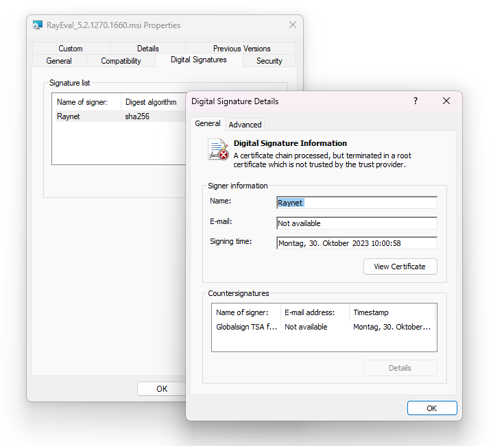Image resolution: width=504 pixels, height=446 pixels.
Task: Open the Custom properties tab
Action: point(70,49)
